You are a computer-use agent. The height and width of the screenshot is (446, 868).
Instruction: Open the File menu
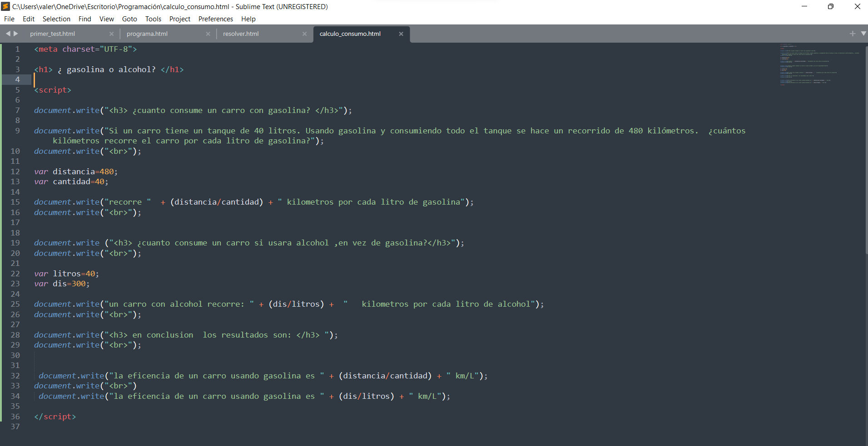tap(9, 19)
